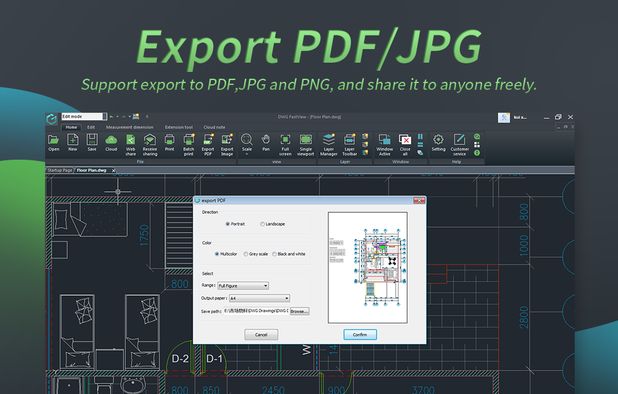The width and height of the screenshot is (618, 394).
Task: Launch the Batch print tool
Action: [x=189, y=140]
